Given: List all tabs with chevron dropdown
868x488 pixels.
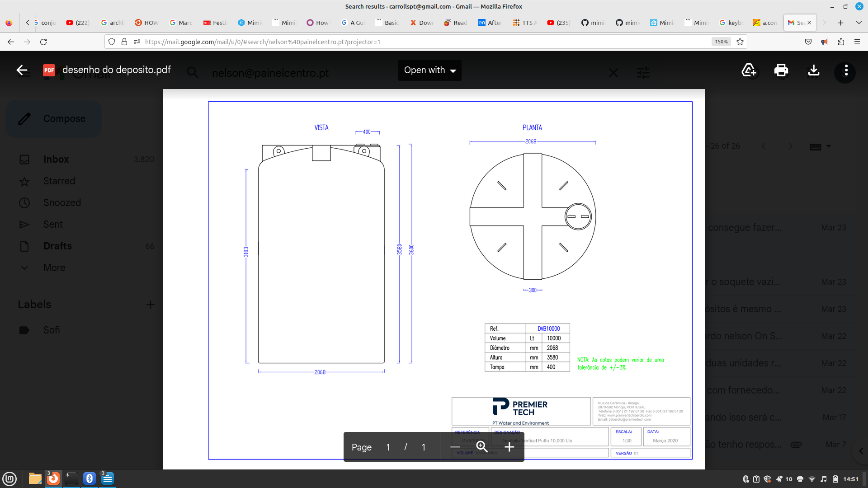Looking at the screenshot, I should (x=859, y=23).
